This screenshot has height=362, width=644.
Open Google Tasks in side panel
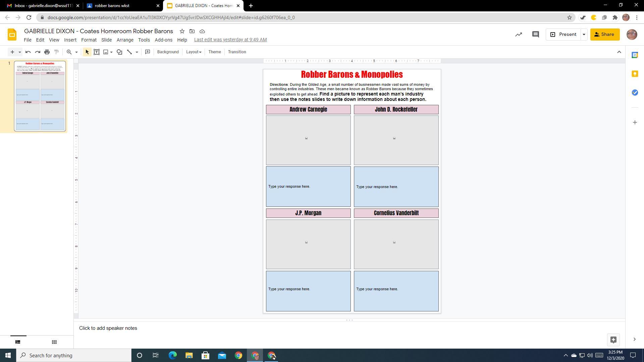coord(635,93)
